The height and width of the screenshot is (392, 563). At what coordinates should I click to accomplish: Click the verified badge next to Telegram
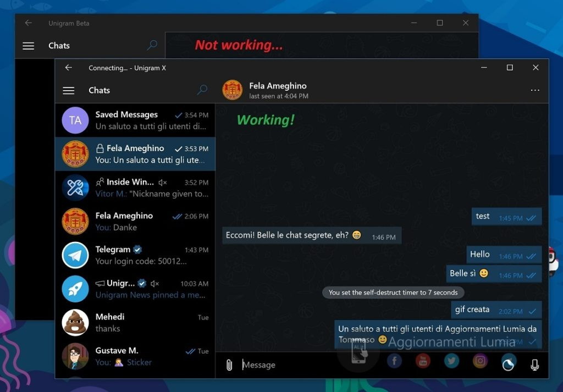[137, 250]
